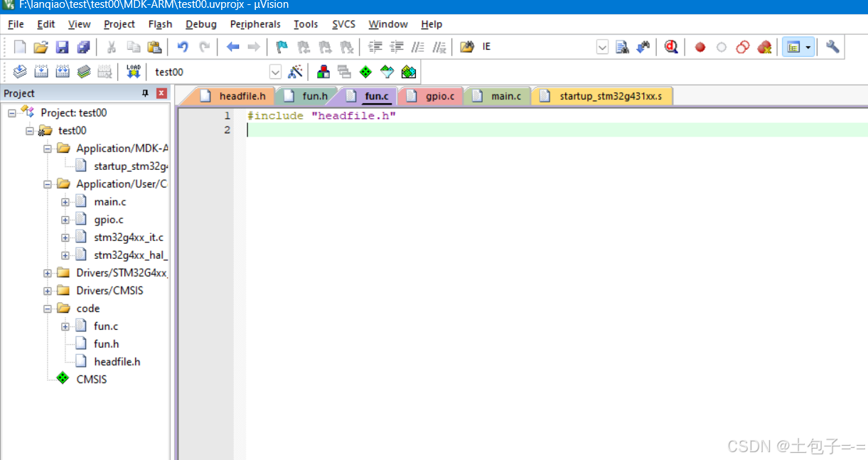Open the test00 target dropdown

coord(275,72)
